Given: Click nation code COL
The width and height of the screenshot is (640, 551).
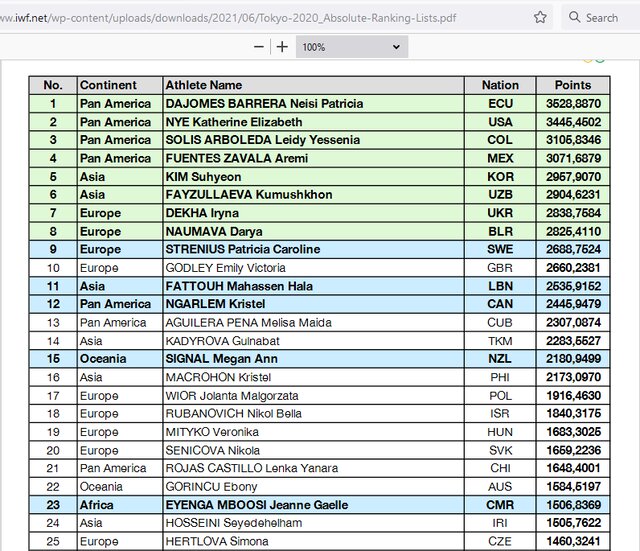Looking at the screenshot, I should (x=500, y=140).
